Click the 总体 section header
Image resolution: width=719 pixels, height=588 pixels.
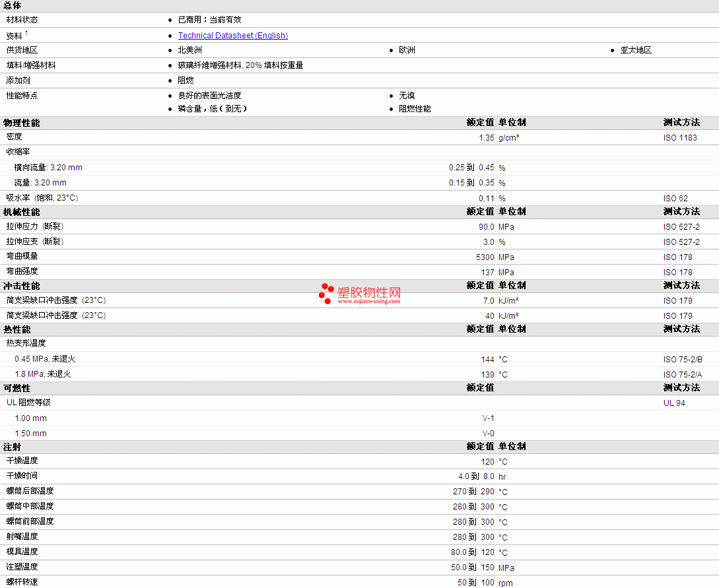coord(13,5)
